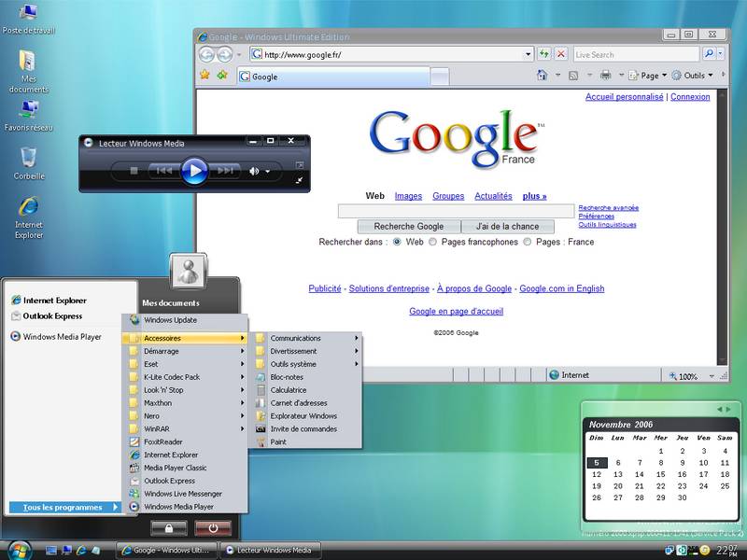The height and width of the screenshot is (560, 747).
Task: Open recent pages dropdown beside navigation arrows
Action: pos(239,55)
